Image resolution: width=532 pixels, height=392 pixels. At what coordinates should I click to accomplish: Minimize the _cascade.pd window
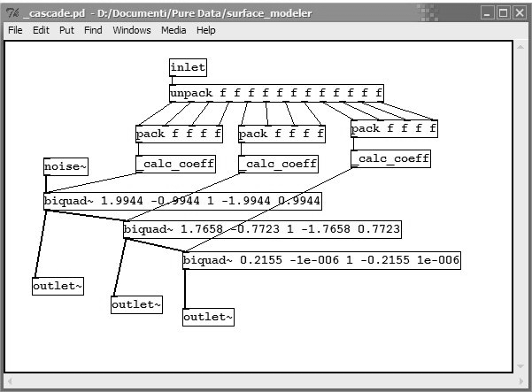pos(488,13)
